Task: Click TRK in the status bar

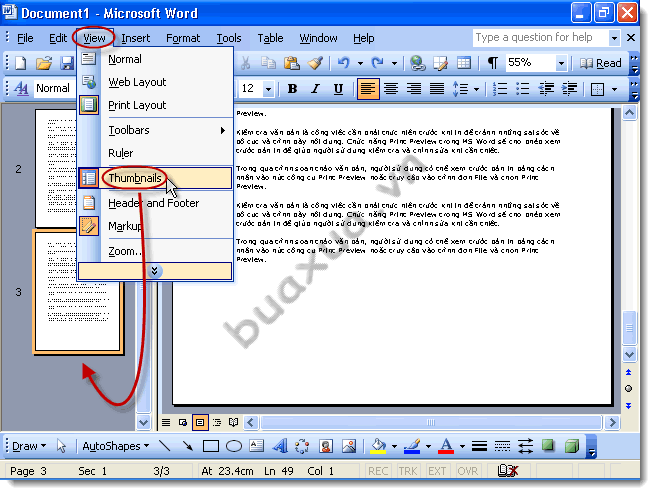Action: (x=408, y=471)
